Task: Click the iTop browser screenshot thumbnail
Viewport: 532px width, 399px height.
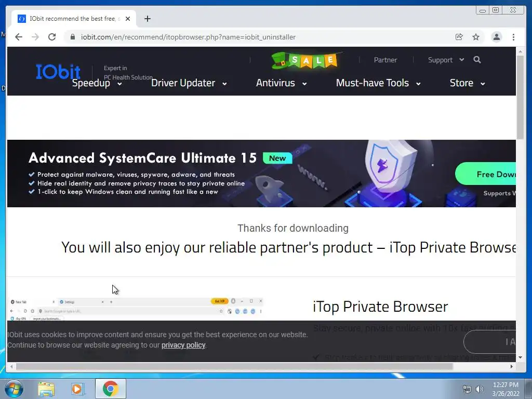Action: pos(136,310)
